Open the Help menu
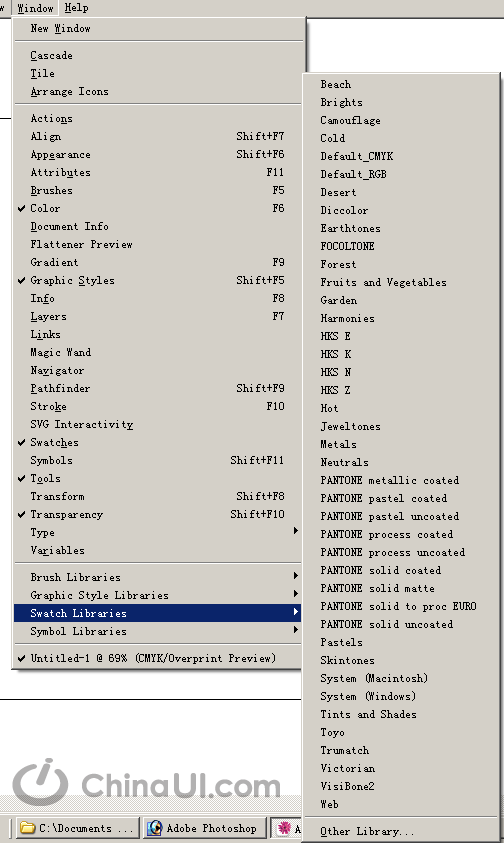504x843 pixels. click(76, 8)
